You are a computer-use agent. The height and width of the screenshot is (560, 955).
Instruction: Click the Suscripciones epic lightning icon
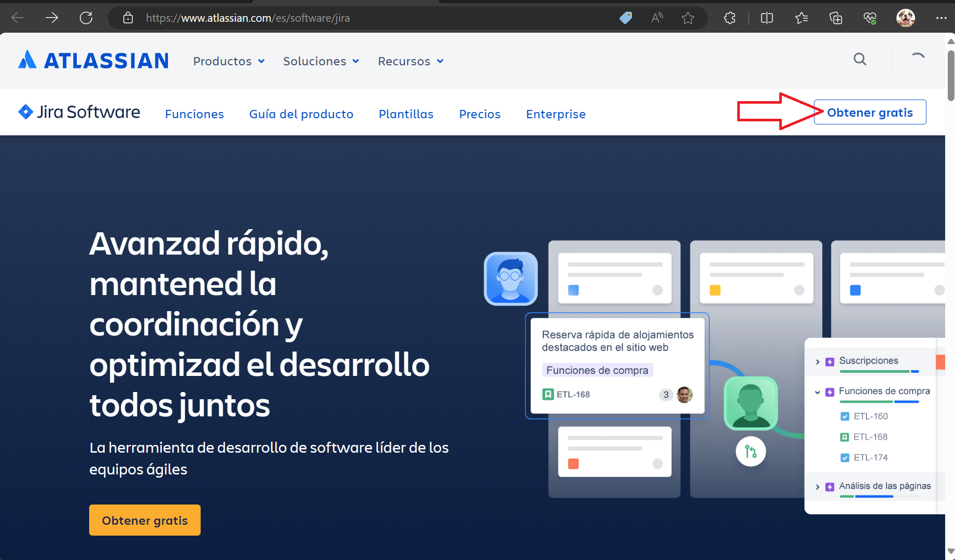coord(830,361)
